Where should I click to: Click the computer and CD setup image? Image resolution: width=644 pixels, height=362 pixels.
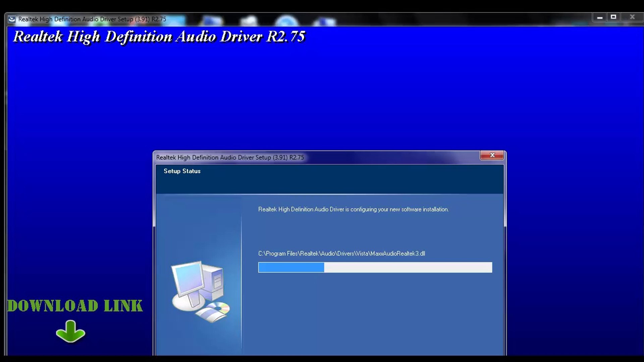click(201, 292)
